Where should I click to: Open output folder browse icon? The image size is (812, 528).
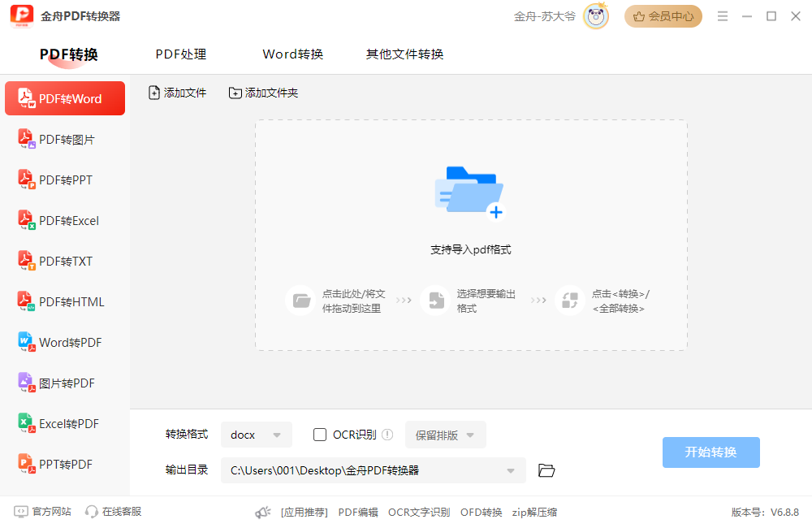546,470
